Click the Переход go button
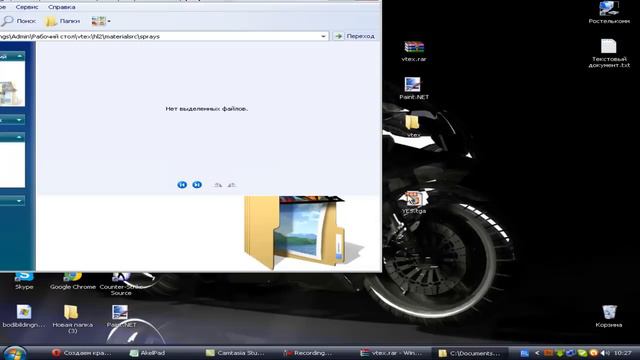This screenshot has height=360, width=640. (355, 36)
